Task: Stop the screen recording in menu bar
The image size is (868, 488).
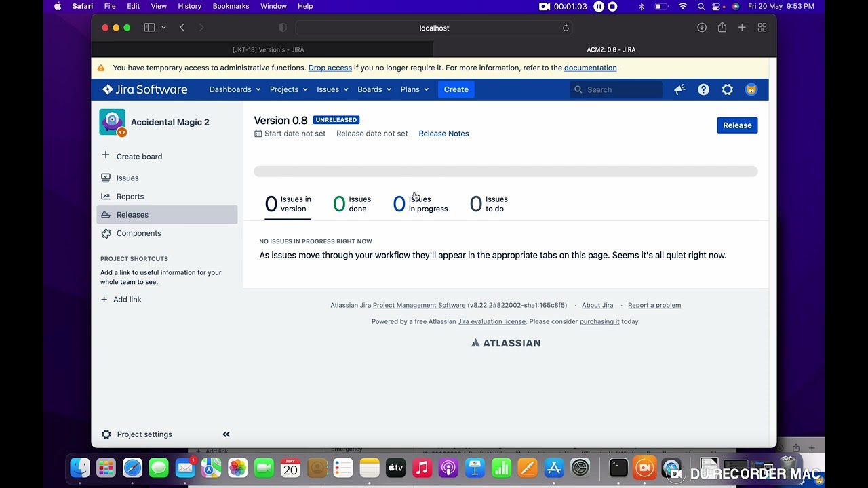Action: 612,6
